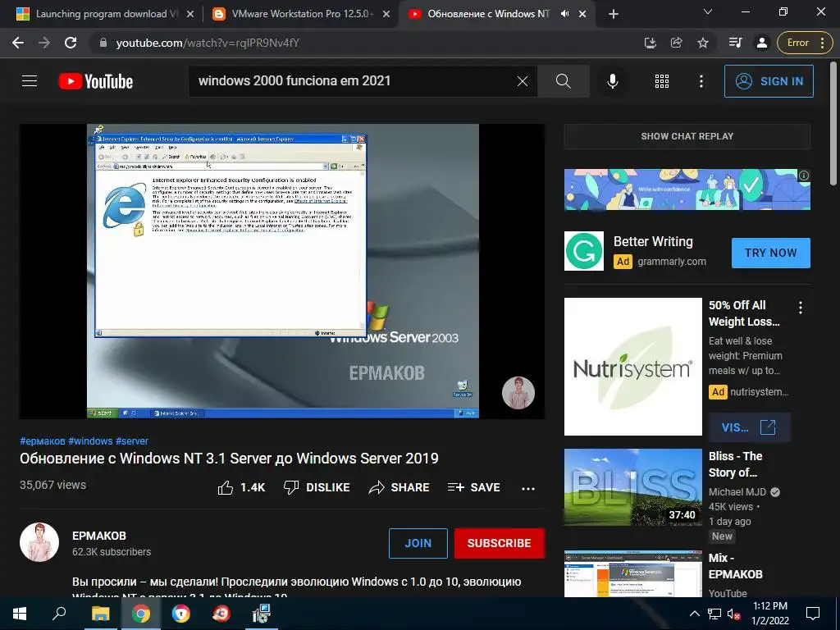This screenshot has height=630, width=840.
Task: Save video to a playlist
Action: click(473, 487)
